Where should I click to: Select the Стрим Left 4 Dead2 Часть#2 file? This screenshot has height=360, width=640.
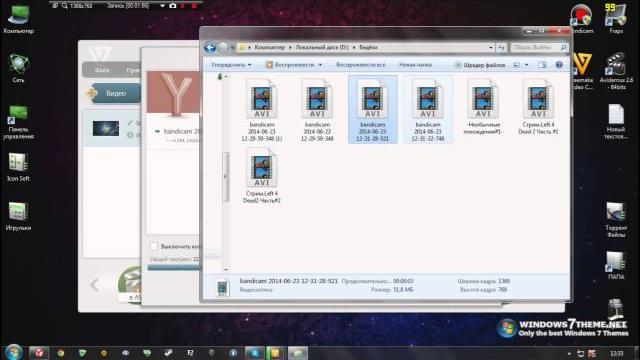(x=262, y=176)
